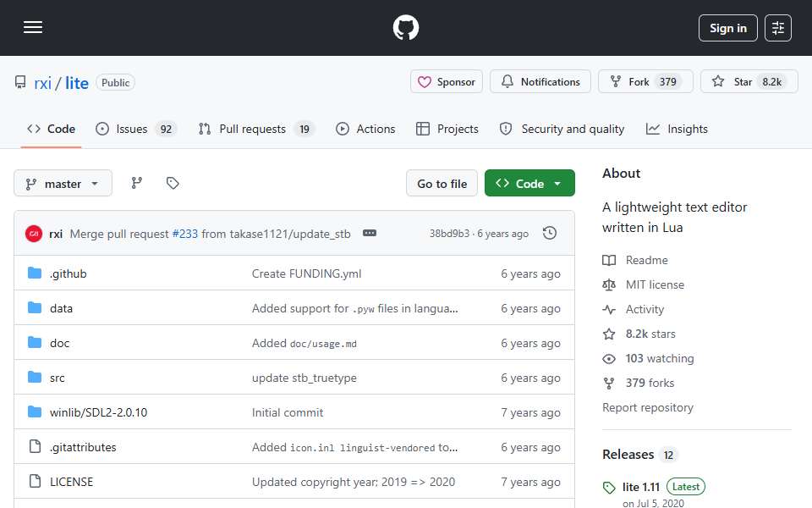The image size is (812, 508).
Task: Click the repository icon beside rxi
Action: [20, 82]
